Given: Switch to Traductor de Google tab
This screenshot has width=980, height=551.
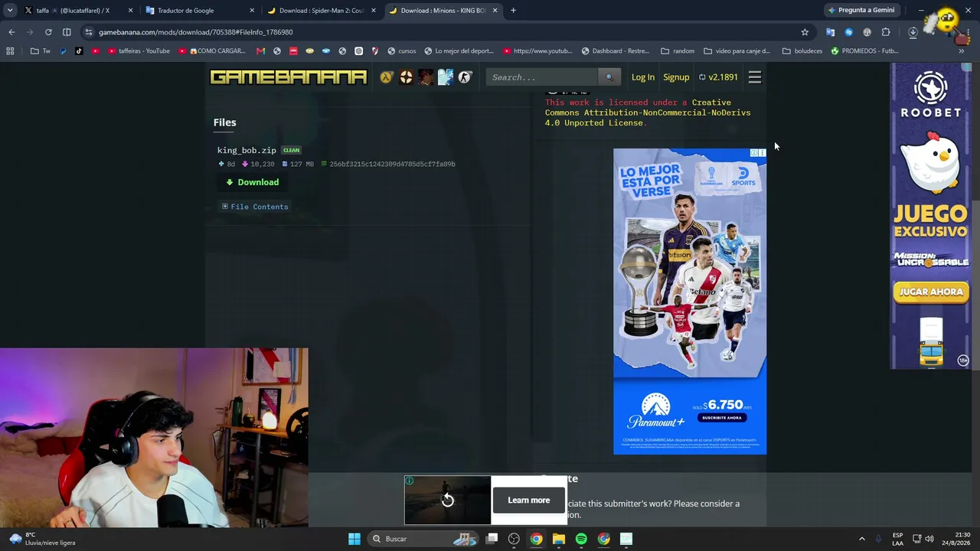Looking at the screenshot, I should (x=198, y=11).
